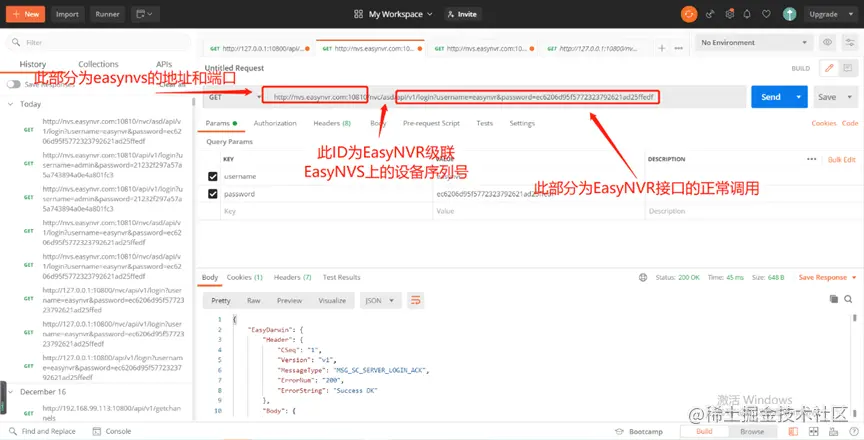The image size is (864, 440).
Task: Send the request with Send button
Action: coord(771,97)
